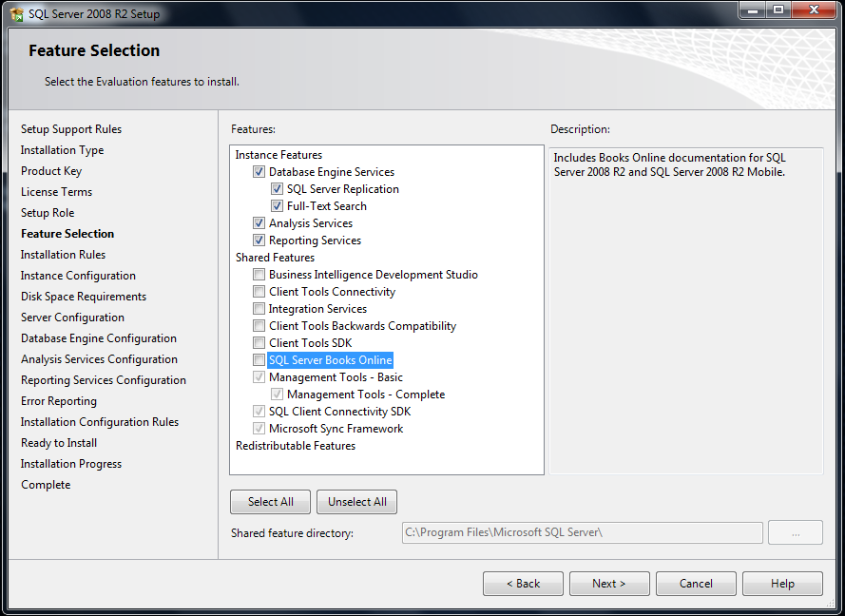The width and height of the screenshot is (845, 616).
Task: Click the Shared feature directory path field
Action: (582, 532)
